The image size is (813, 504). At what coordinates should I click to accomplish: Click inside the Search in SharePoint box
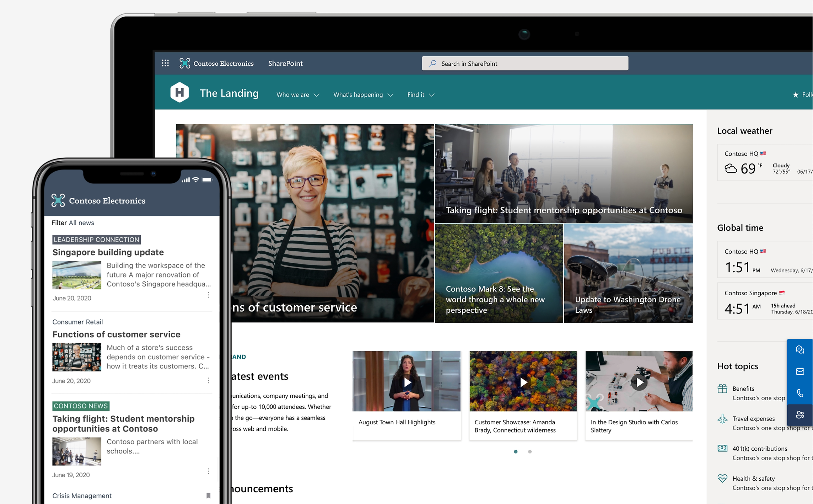coord(525,63)
